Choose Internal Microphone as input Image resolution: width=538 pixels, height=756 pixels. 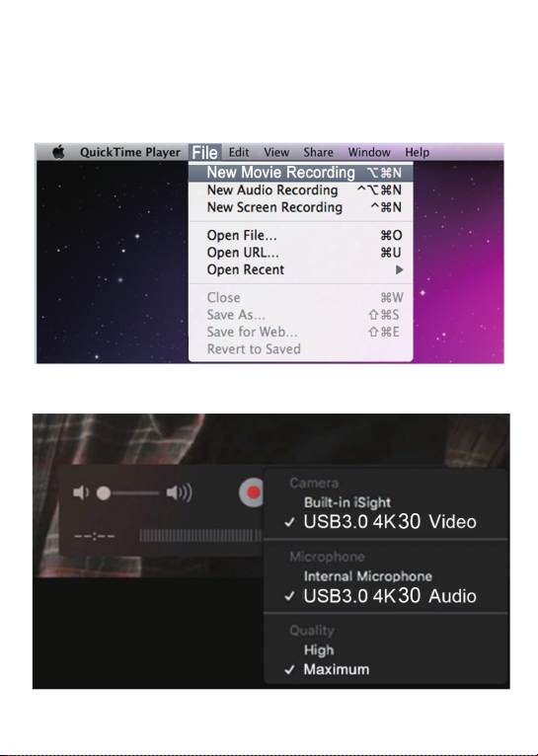click(x=368, y=576)
